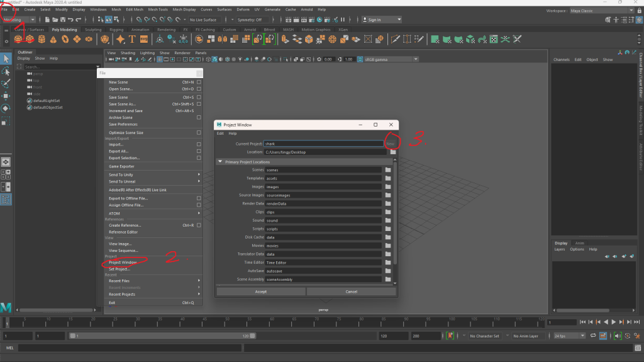Browse folder for Scenes location

click(x=387, y=170)
